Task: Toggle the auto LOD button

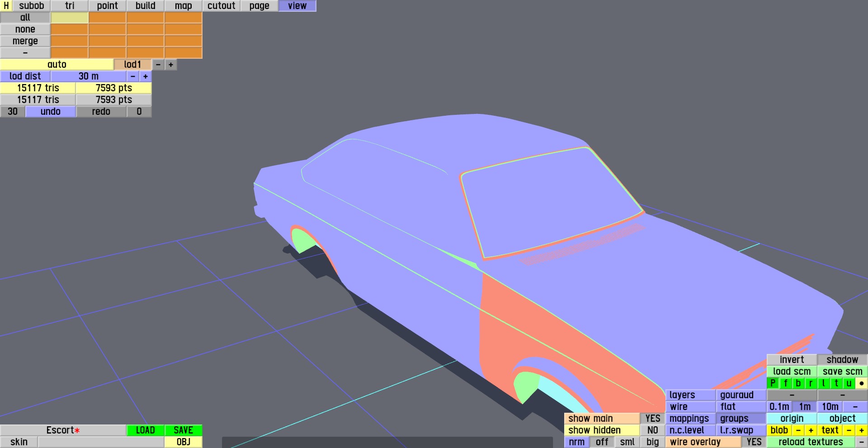Action: pos(57,65)
